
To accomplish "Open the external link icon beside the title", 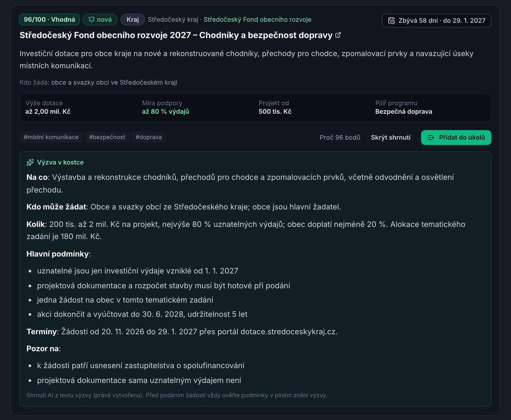I will [x=338, y=35].
